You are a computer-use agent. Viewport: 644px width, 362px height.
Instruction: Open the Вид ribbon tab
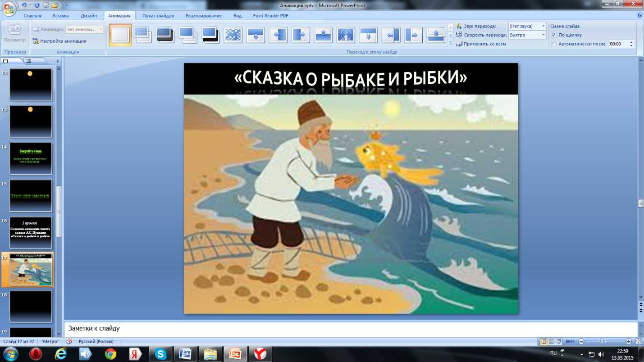coord(238,16)
